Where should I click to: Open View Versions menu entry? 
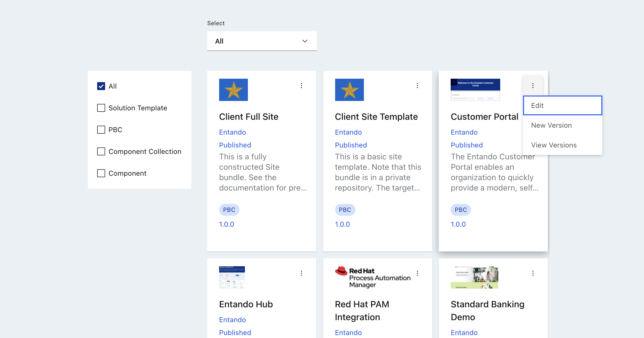554,145
